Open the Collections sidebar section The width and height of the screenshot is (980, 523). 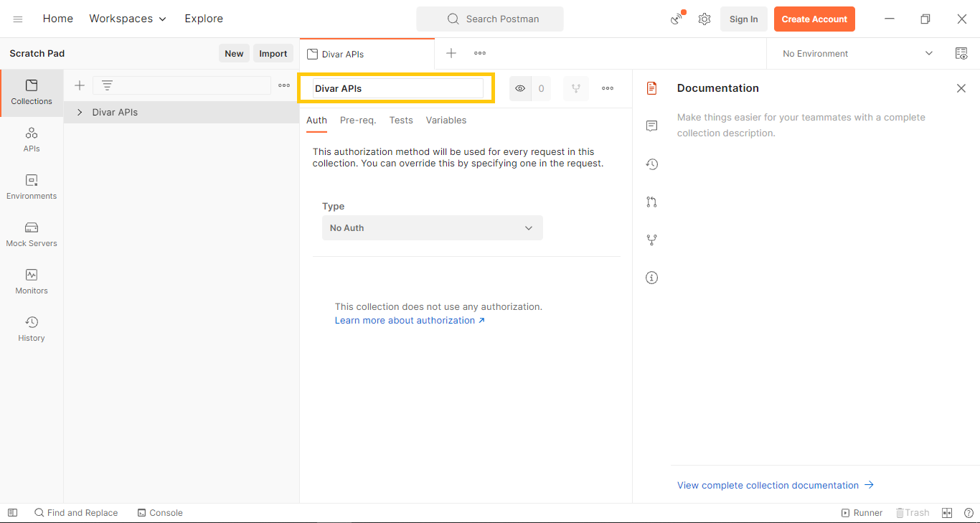click(32, 93)
